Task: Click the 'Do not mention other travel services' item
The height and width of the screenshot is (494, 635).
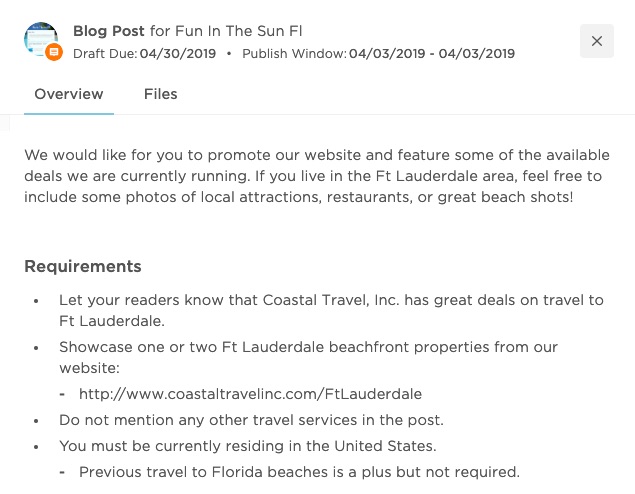Action: click(251, 420)
